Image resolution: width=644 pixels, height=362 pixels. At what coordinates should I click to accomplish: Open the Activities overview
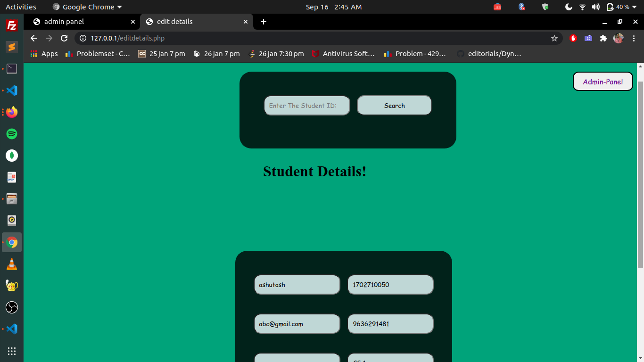(21, 7)
